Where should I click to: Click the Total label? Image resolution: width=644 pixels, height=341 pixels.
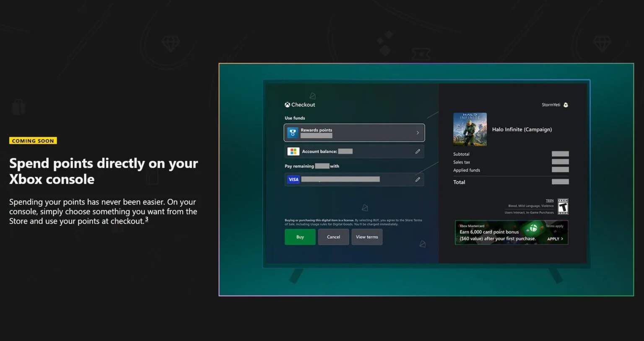459,182
